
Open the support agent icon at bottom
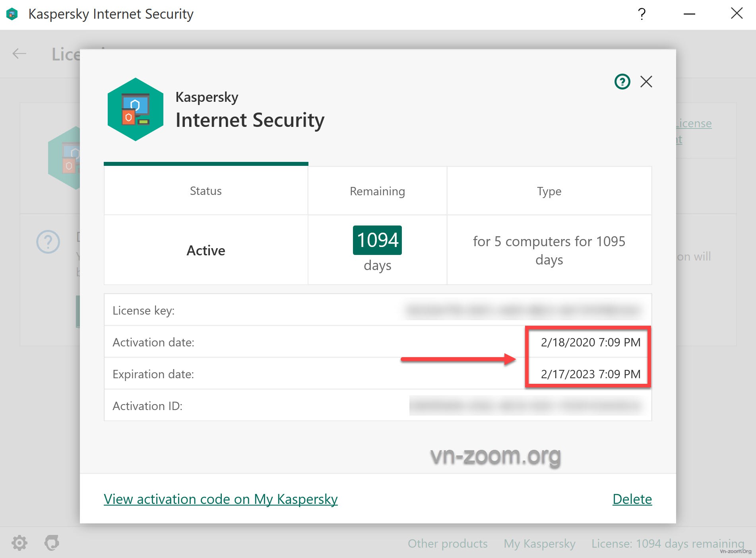point(52,543)
